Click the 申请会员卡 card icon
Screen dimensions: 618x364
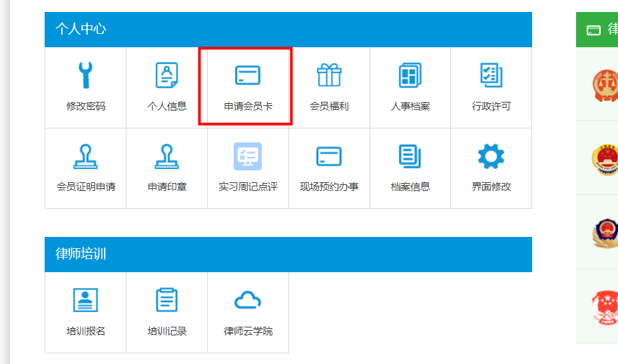tap(248, 75)
